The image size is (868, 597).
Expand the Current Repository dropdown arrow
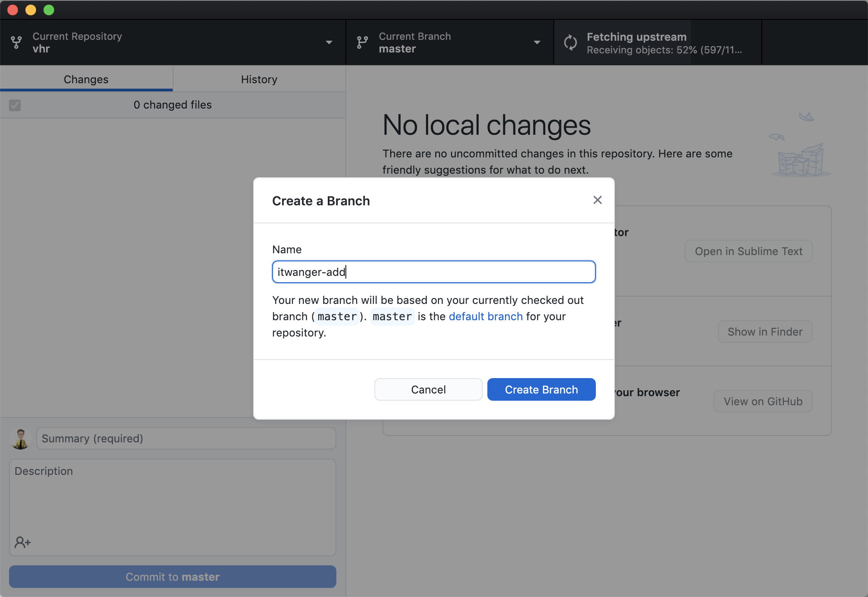pos(329,43)
